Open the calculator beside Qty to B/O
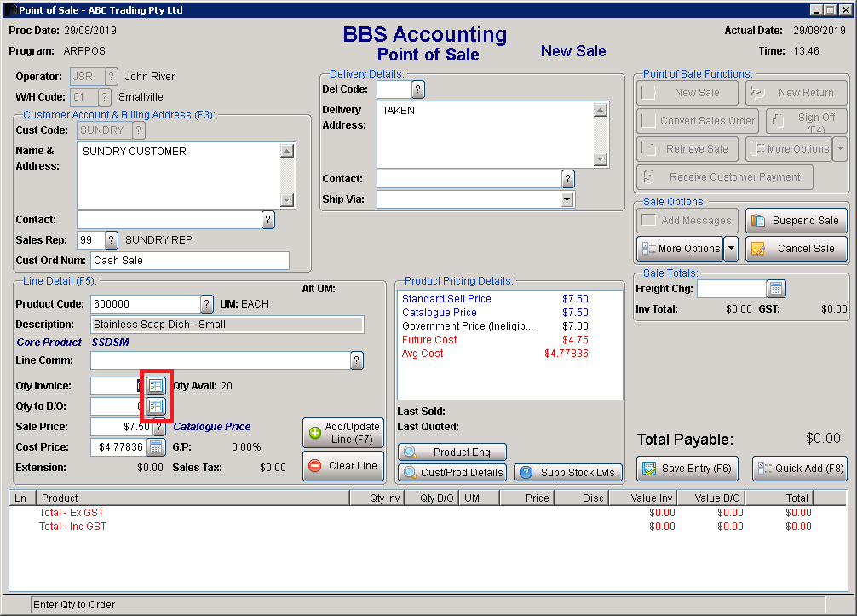857x616 pixels. [155, 406]
